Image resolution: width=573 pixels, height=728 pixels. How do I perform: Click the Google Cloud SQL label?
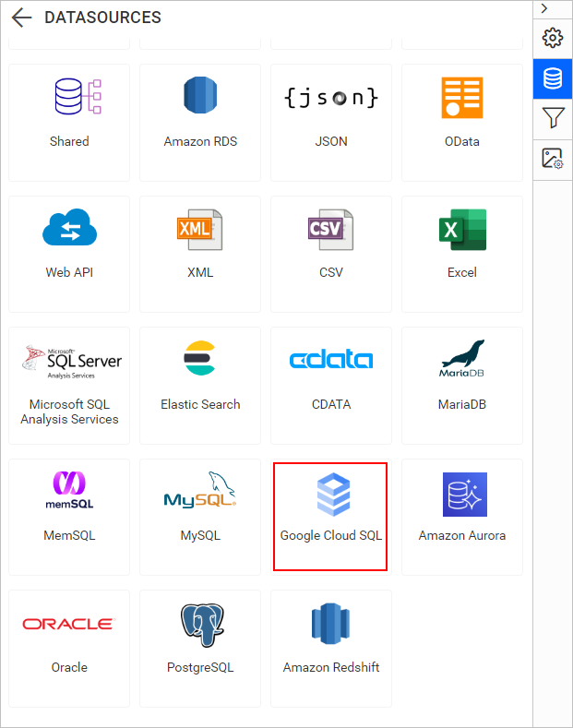tap(331, 535)
